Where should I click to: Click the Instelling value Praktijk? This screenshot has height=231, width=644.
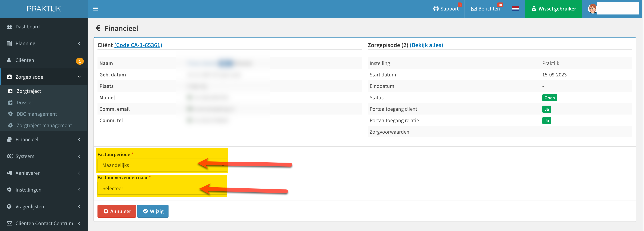[x=551, y=63]
